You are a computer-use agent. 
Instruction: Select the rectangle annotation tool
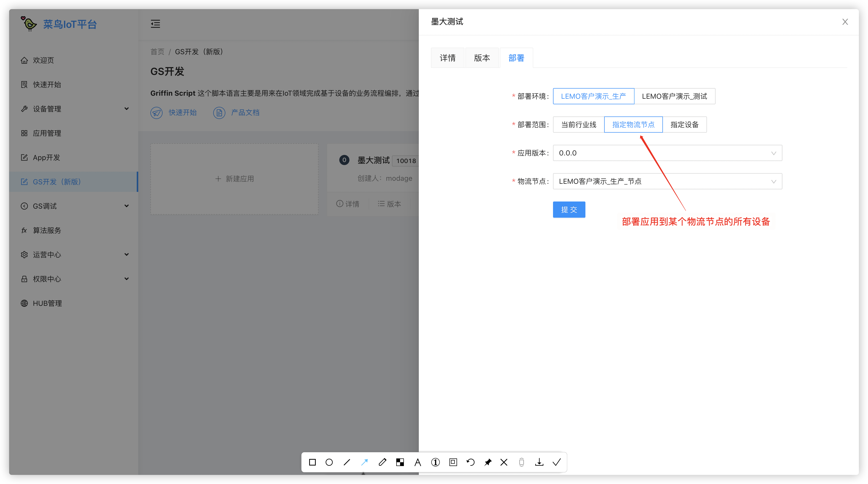click(312, 462)
